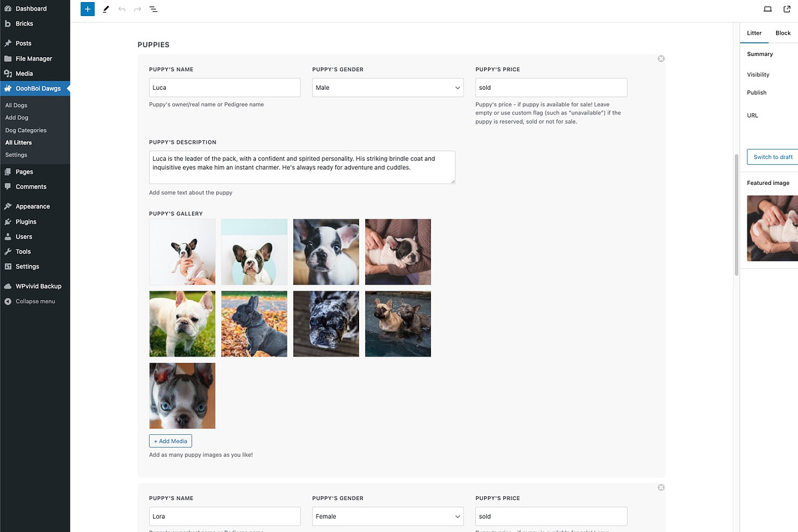
Task: Select the pencil Tools icon in toolbar
Action: (x=106, y=9)
